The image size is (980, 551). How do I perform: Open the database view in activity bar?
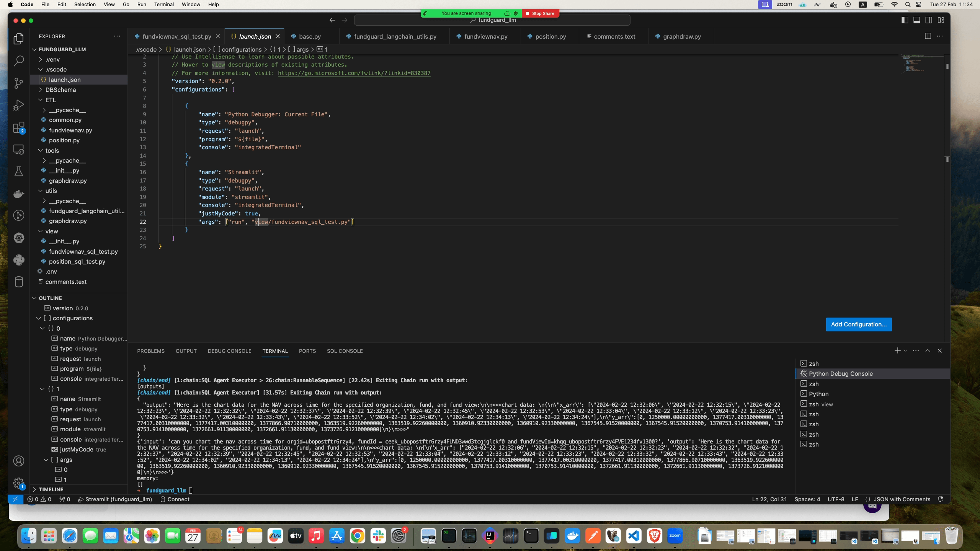[x=18, y=282]
